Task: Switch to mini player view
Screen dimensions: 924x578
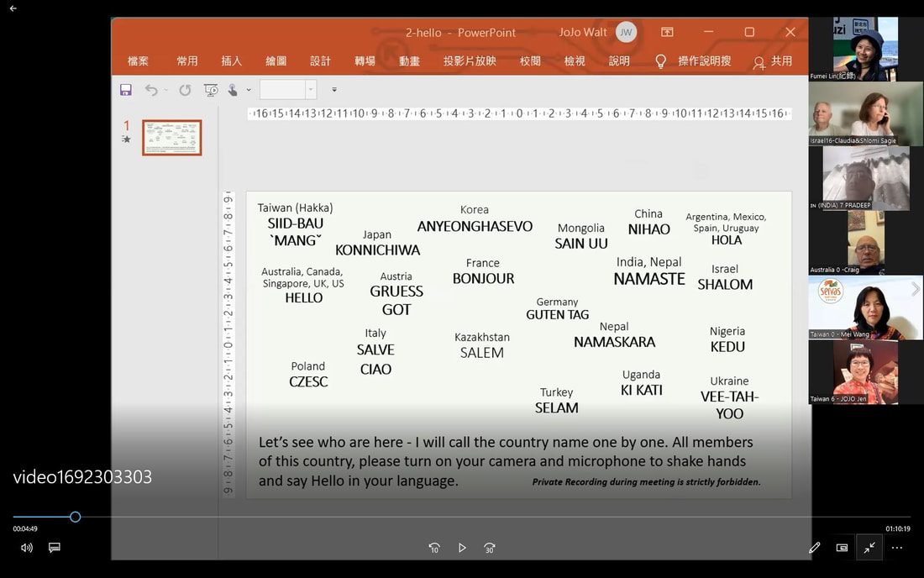Action: click(x=842, y=548)
